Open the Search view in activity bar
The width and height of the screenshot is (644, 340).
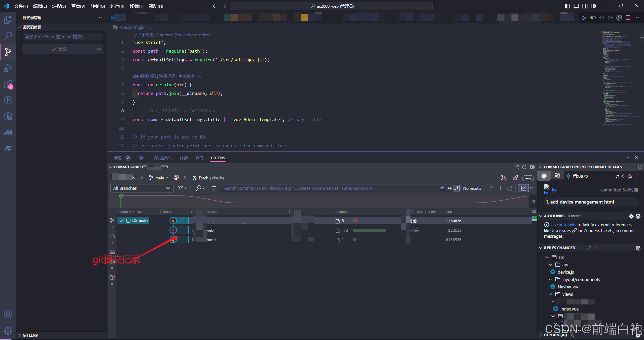click(8, 36)
